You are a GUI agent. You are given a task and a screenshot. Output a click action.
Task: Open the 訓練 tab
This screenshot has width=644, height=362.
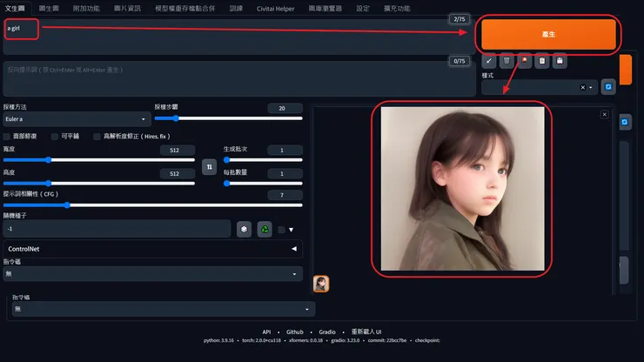(236, 8)
